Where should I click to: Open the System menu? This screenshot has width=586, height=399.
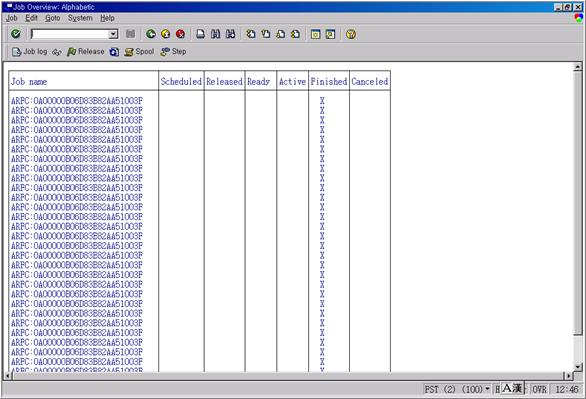80,18
